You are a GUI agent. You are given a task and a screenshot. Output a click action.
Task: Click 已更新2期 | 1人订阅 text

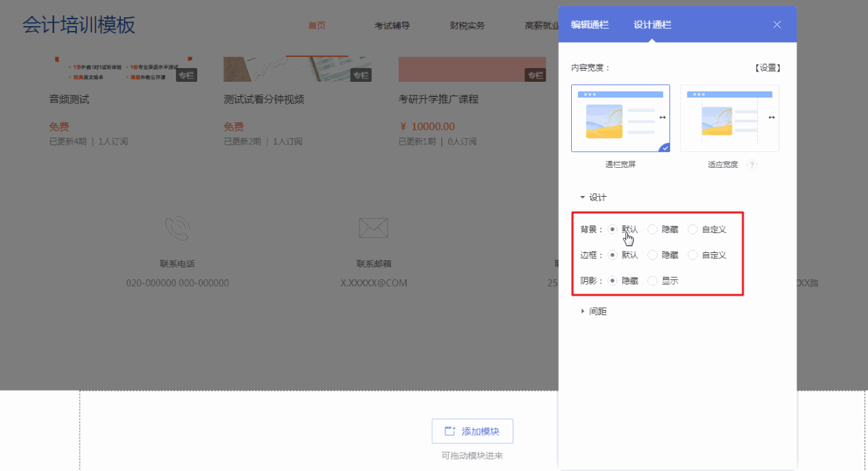(x=263, y=142)
